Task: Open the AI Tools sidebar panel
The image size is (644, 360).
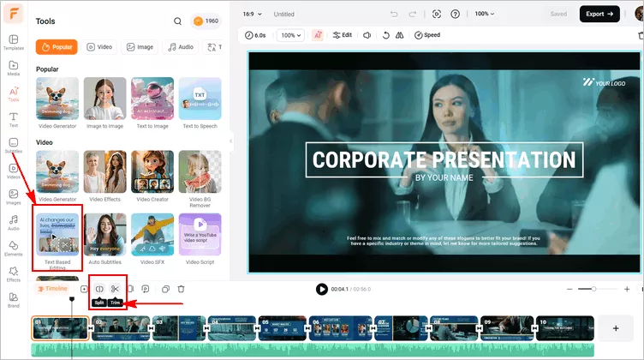Action: [13, 93]
